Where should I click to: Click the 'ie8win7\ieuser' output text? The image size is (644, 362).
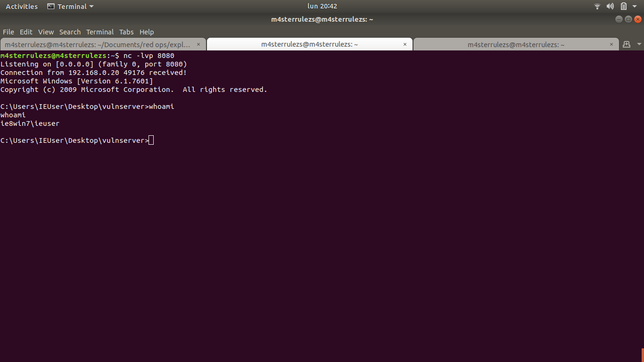coord(30,123)
